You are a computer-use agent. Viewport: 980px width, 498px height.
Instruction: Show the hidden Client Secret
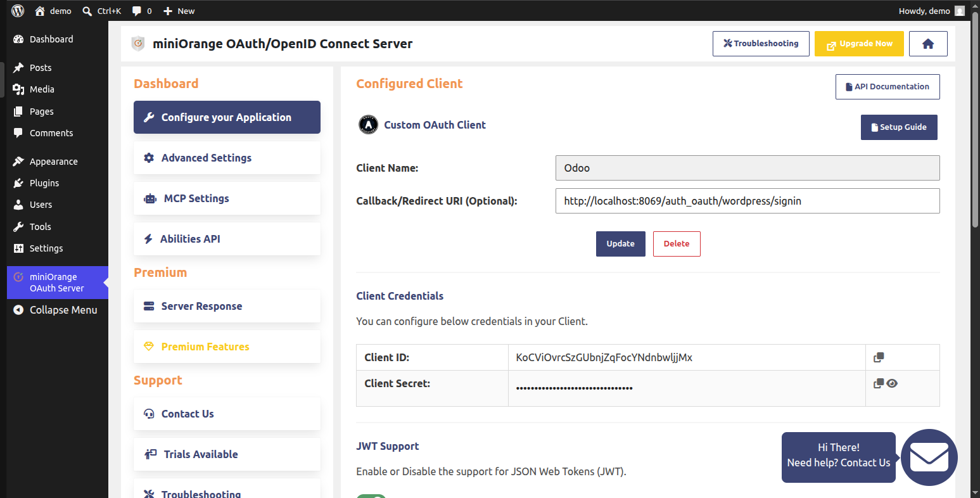click(892, 383)
